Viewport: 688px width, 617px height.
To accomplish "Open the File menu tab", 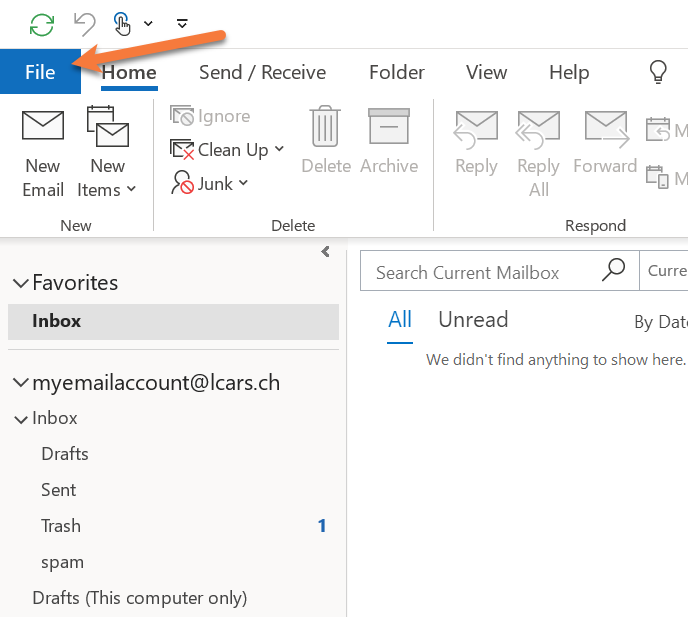I will [40, 72].
